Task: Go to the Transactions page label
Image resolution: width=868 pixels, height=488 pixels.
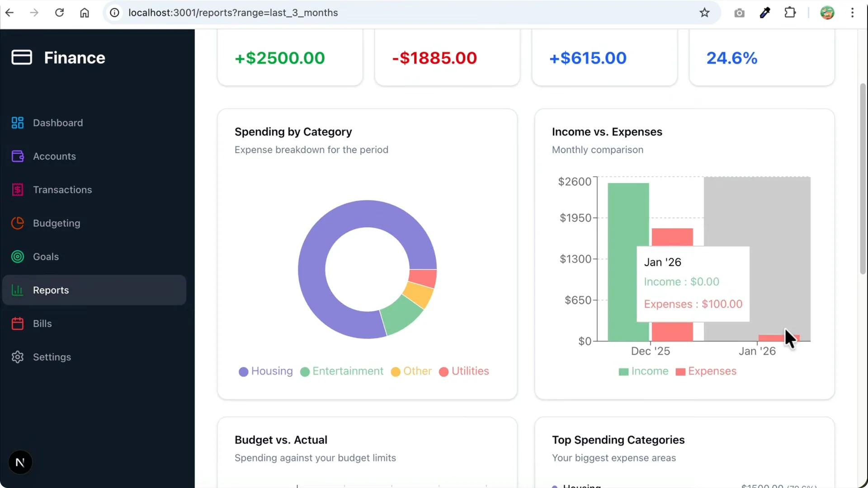Action: point(62,190)
